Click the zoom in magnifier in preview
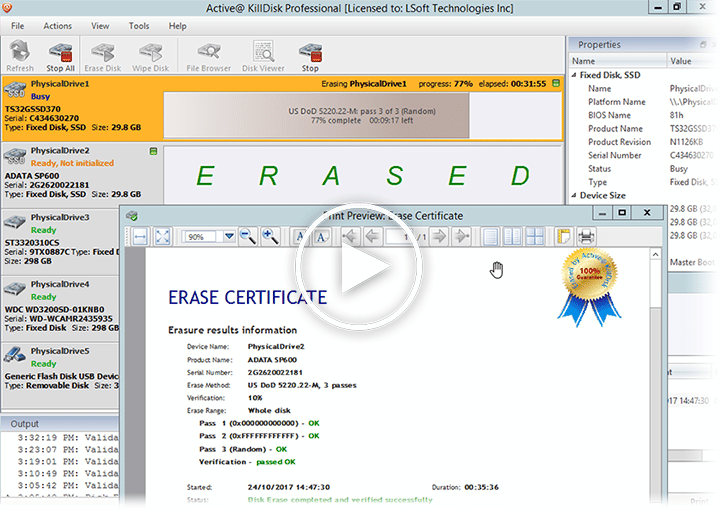Image resolution: width=720 pixels, height=510 pixels. (271, 237)
